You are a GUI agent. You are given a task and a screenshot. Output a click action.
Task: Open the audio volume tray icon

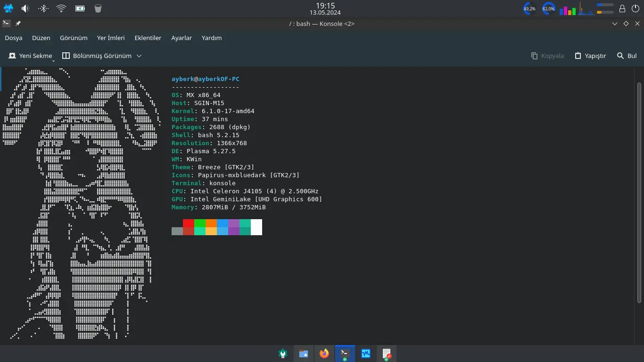point(25,8)
